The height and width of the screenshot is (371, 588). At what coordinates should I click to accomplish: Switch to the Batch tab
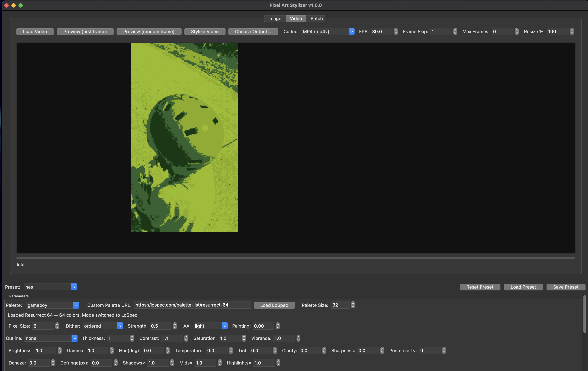click(x=316, y=19)
